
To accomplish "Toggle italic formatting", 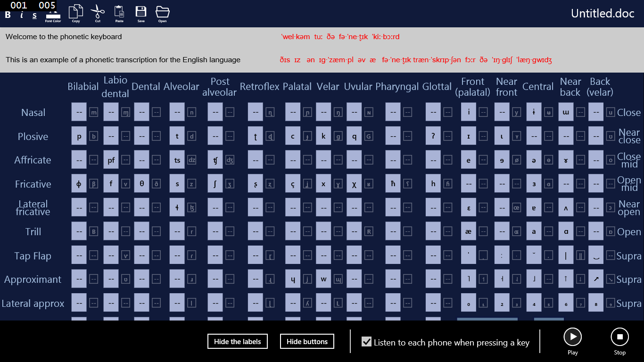I will pyautogui.click(x=21, y=15).
